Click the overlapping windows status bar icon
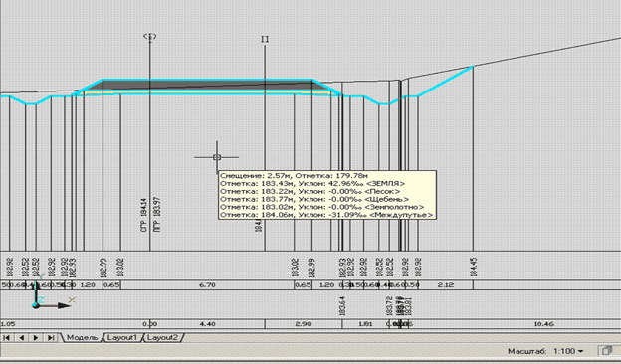This screenshot has height=364, width=621. click(607, 350)
